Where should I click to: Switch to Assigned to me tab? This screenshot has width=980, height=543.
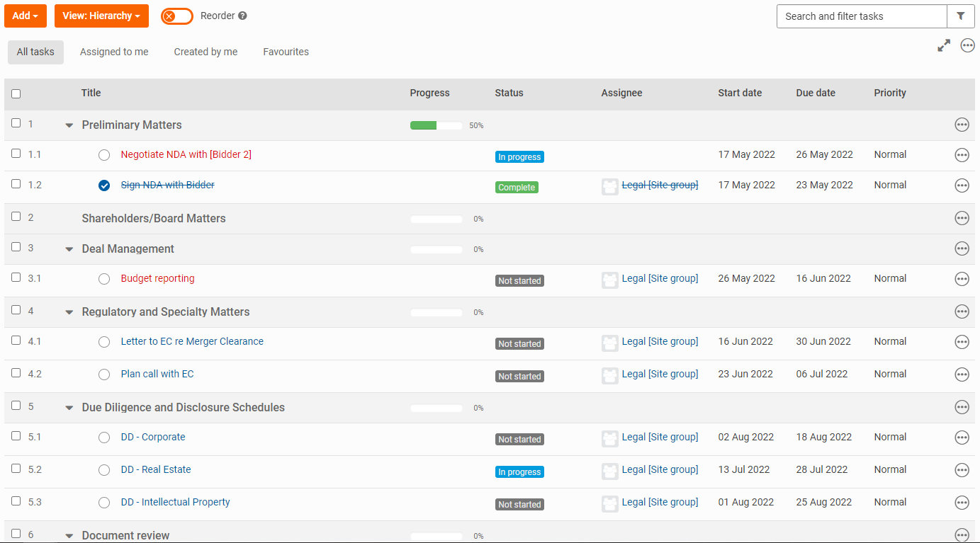pos(114,52)
